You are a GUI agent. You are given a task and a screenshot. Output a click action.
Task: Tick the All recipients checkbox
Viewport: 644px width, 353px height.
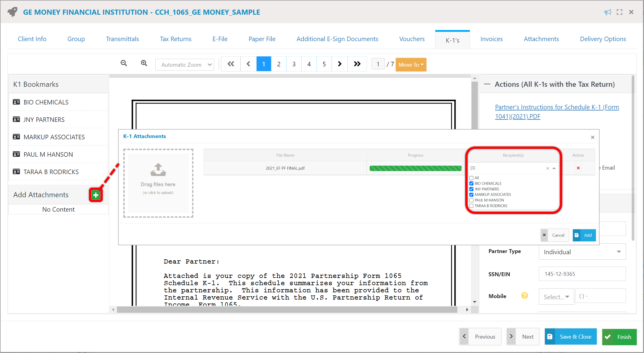pyautogui.click(x=472, y=178)
